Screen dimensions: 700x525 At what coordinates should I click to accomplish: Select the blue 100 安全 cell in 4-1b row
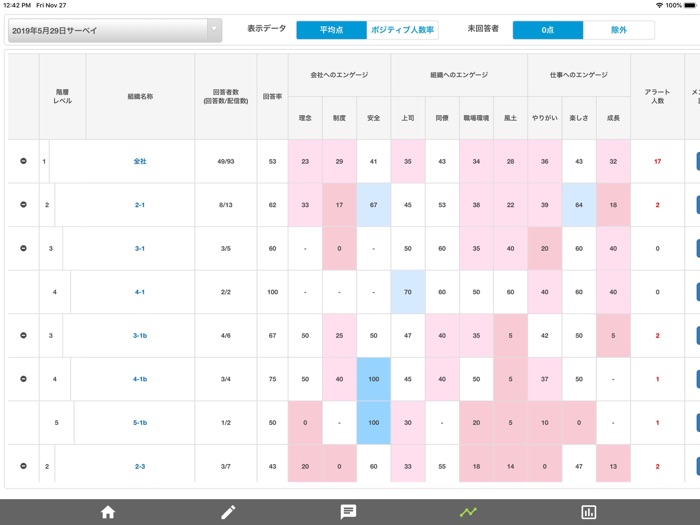coord(373,380)
